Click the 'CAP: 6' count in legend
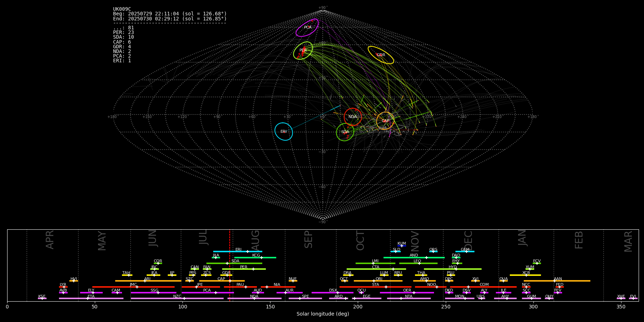 (x=122, y=42)
